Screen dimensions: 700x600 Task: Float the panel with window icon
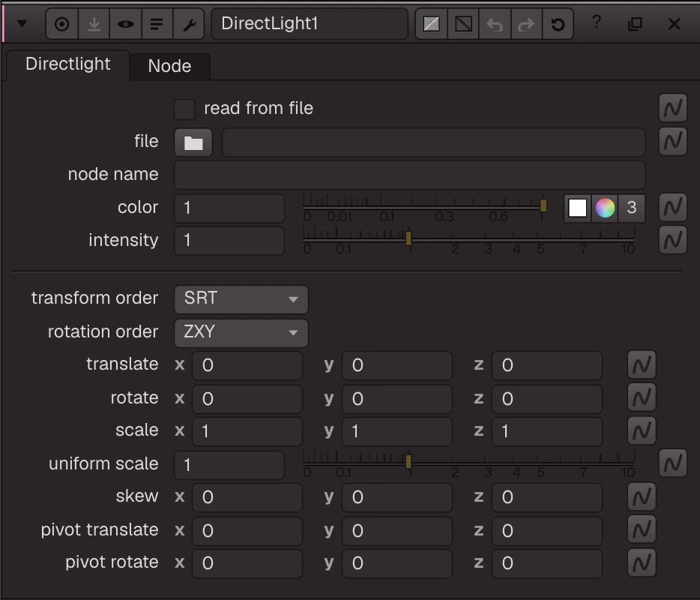[635, 24]
